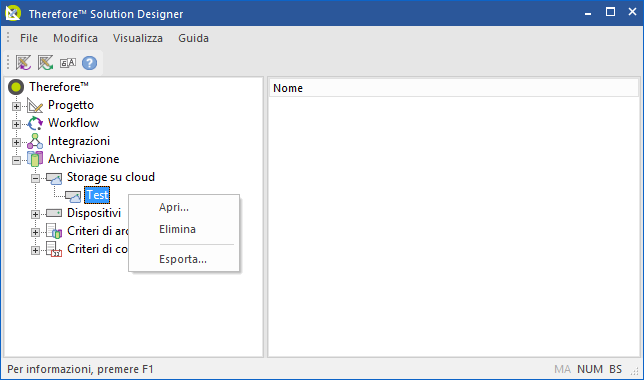
Task: Click the NUM indicator in status bar
Action: click(590, 369)
